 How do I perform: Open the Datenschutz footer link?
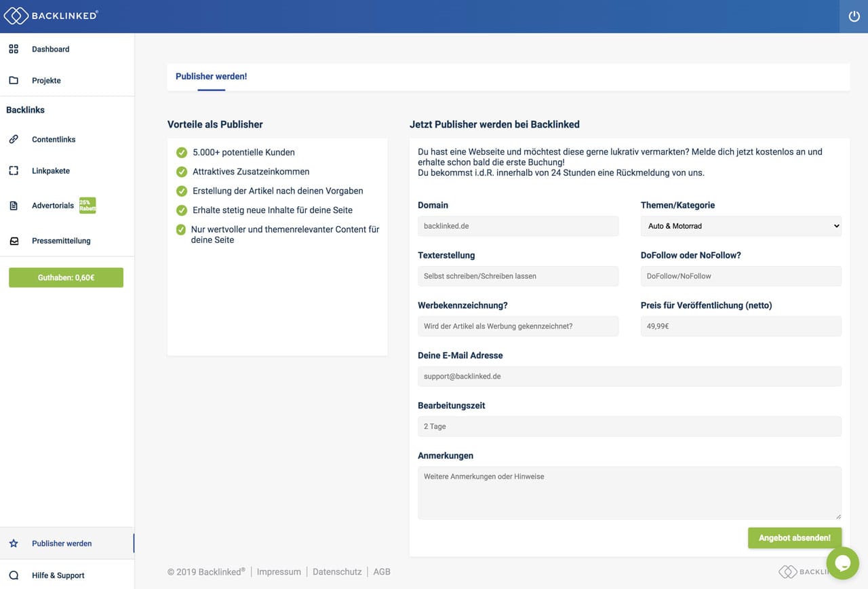pyautogui.click(x=337, y=572)
